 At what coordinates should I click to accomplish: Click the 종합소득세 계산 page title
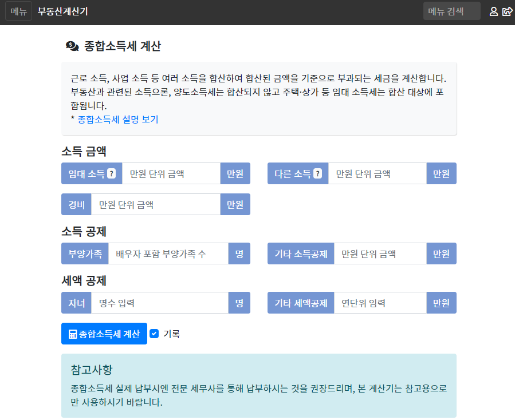(x=123, y=46)
